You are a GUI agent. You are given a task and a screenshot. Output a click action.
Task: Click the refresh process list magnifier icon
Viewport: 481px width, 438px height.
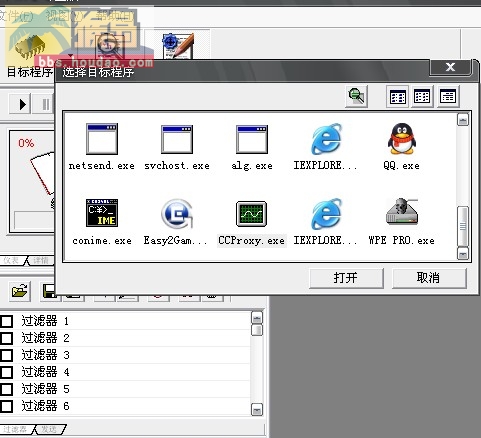point(356,97)
